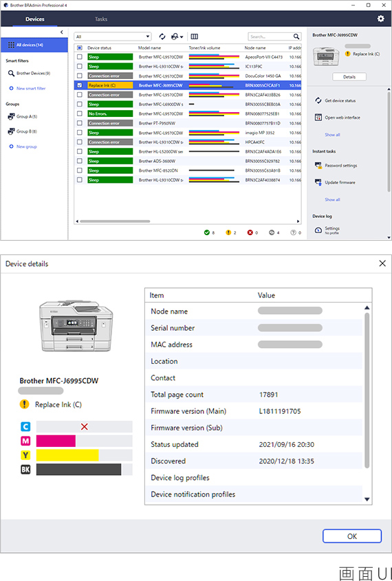Click the yellow Y ink icon
The width and height of the screenshot is (392, 581).
pyautogui.click(x=25, y=455)
